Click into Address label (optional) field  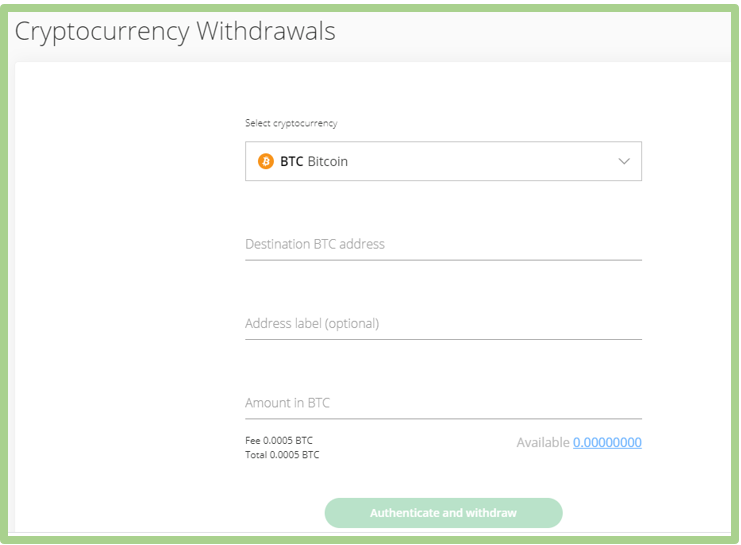[x=443, y=324]
